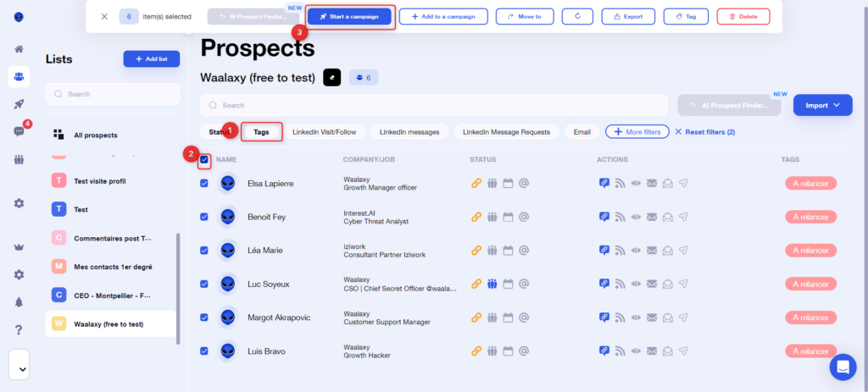Click Luis Bravo's connection request action icon

(x=604, y=351)
